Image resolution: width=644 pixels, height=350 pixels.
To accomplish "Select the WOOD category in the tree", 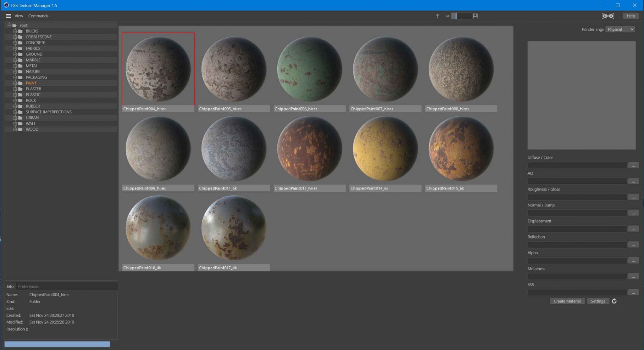I will 31,129.
